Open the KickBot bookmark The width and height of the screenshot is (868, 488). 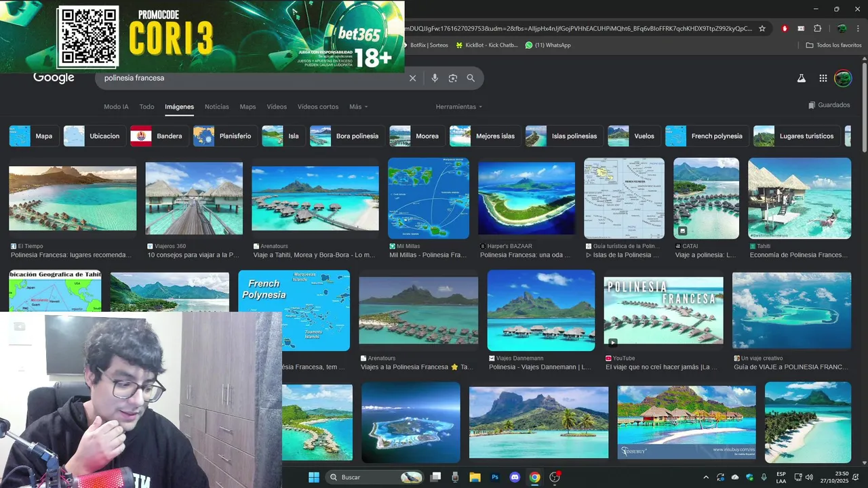pyautogui.click(x=487, y=45)
